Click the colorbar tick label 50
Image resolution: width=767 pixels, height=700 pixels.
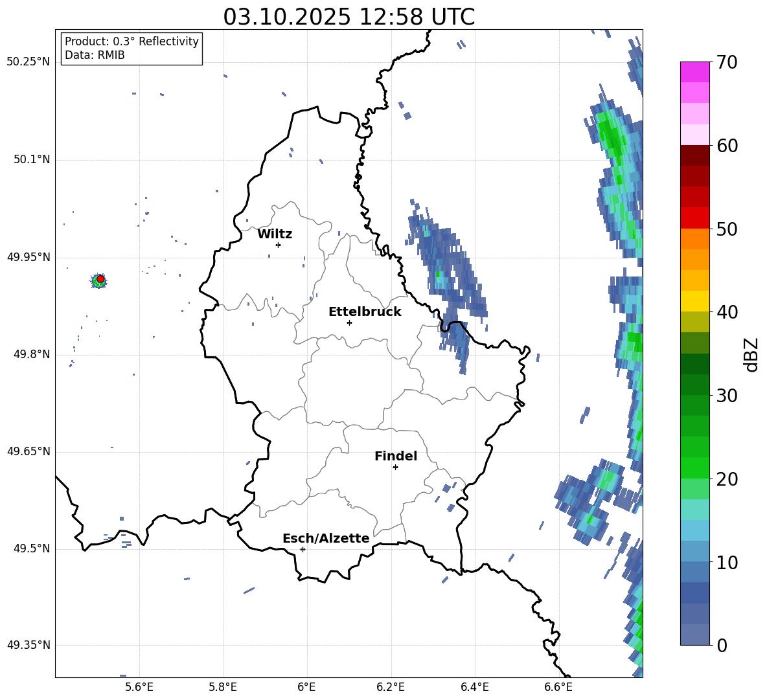tap(727, 229)
